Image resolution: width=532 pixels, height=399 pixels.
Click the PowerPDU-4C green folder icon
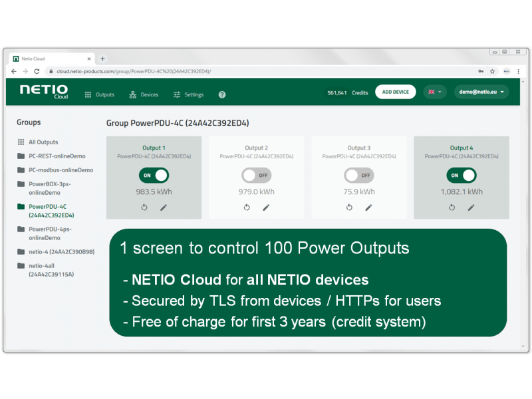21,206
